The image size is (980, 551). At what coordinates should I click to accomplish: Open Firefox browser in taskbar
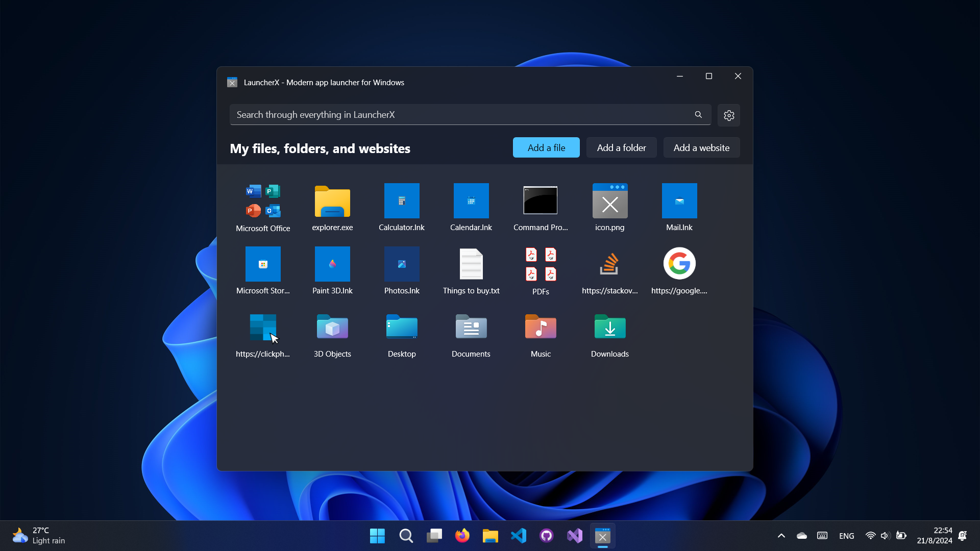pyautogui.click(x=462, y=536)
